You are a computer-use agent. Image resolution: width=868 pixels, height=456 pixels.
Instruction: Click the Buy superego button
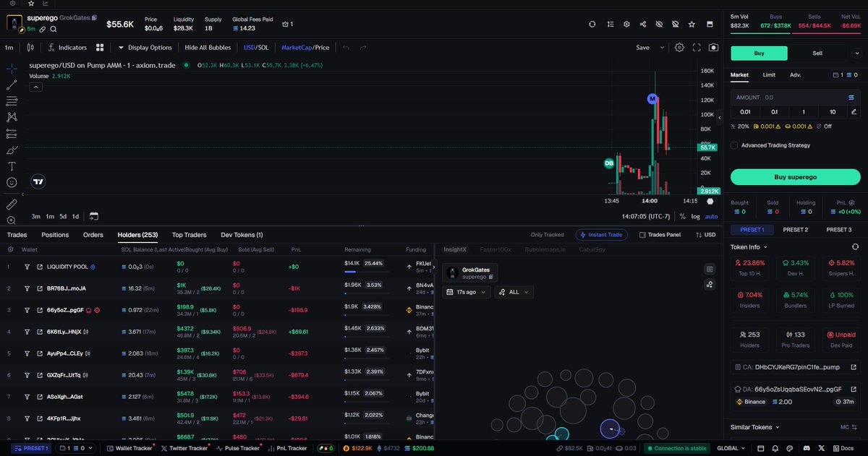click(795, 177)
